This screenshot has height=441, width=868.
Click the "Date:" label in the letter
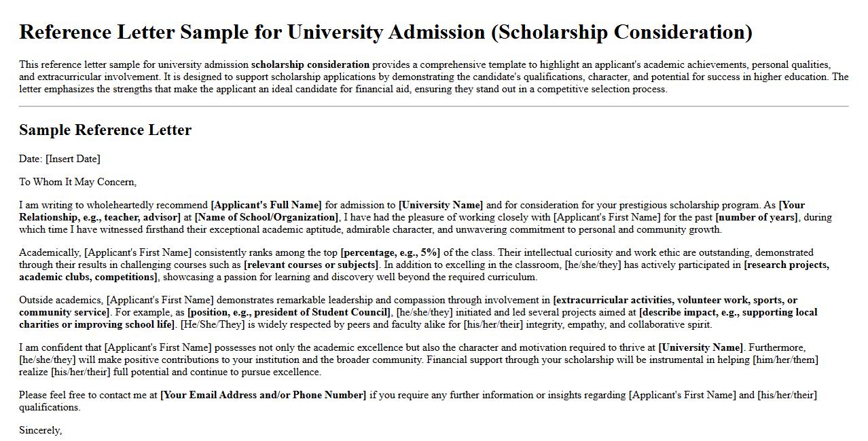coord(31,159)
